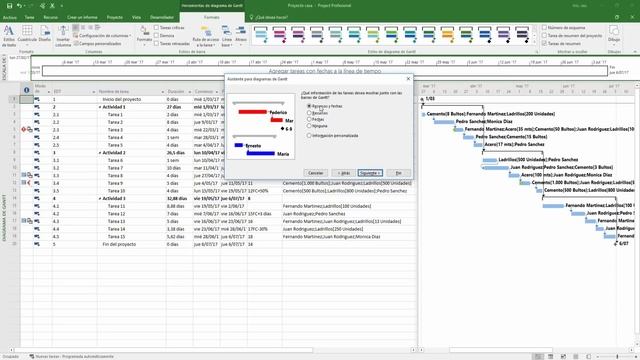Viewport: 640px width, 360px height.
Task: Open the EDT column filter dropdown
Action: pos(93,92)
